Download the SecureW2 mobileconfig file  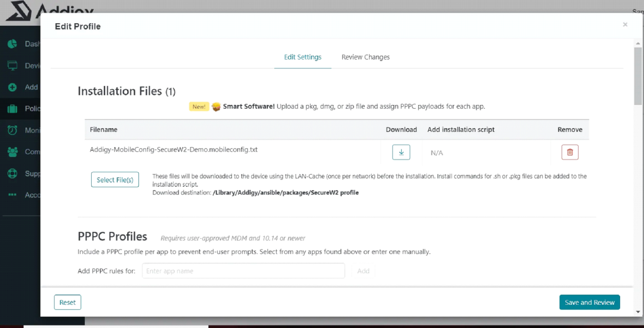(x=401, y=152)
